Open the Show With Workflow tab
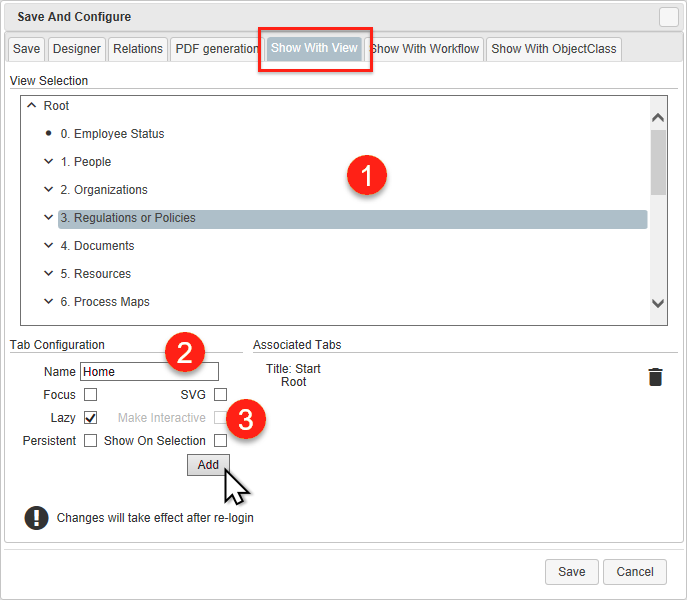This screenshot has height=600, width=687. pos(425,49)
